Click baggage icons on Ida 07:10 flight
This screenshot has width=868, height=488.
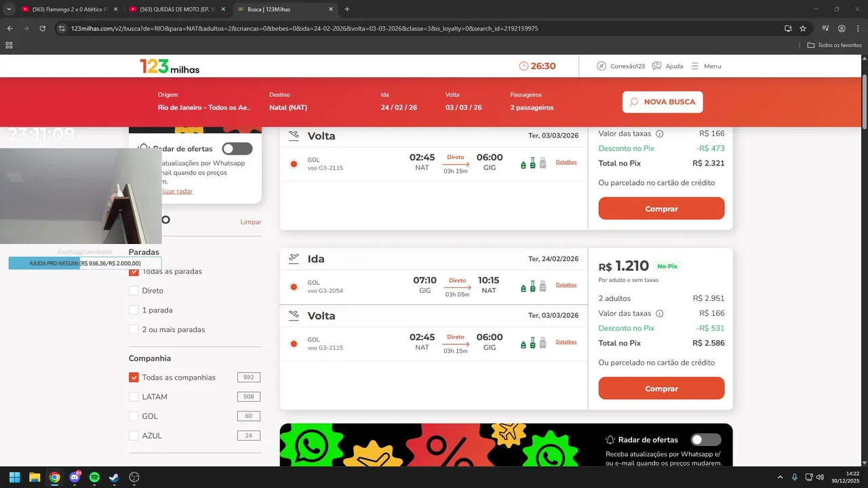pos(533,287)
